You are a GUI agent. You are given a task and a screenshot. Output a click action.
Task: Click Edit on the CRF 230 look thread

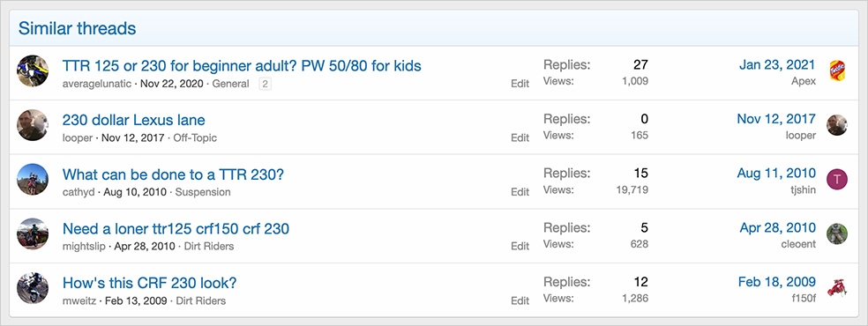click(x=520, y=300)
